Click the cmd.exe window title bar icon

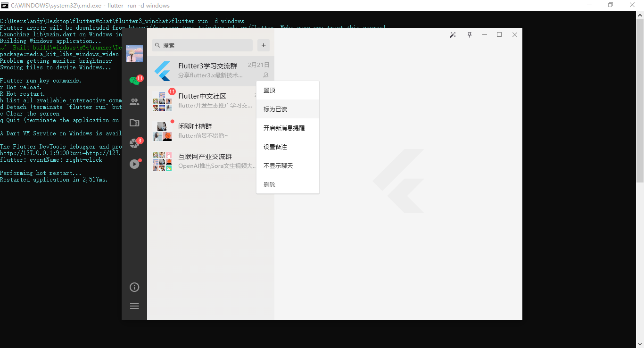[5, 5]
